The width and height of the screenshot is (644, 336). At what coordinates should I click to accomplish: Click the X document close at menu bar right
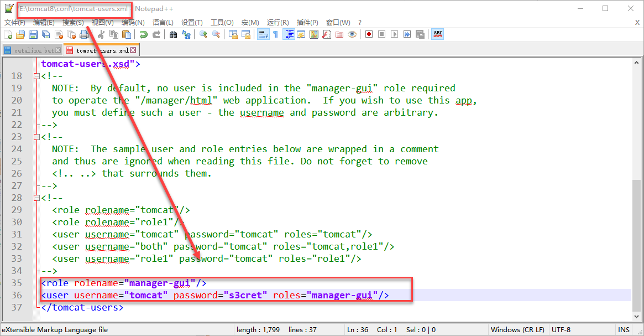click(x=637, y=23)
